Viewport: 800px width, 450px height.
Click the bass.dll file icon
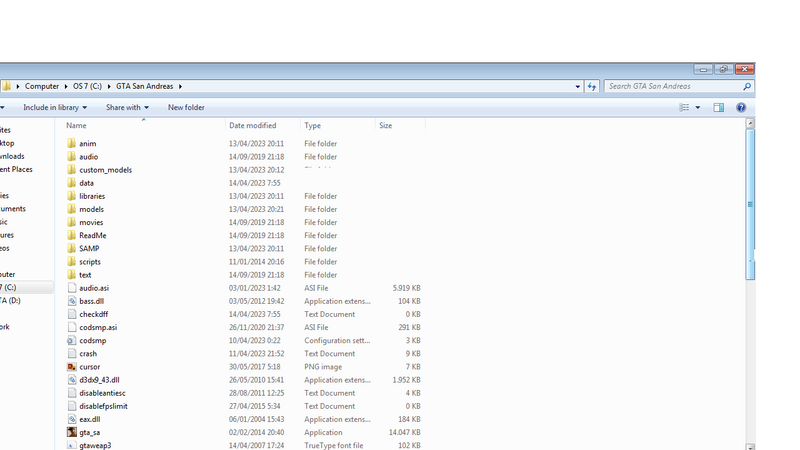click(71, 301)
